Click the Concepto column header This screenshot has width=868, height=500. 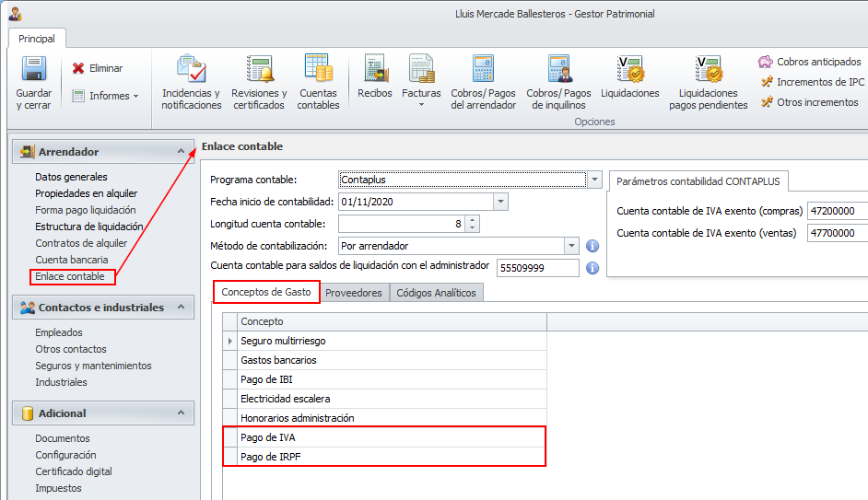pos(392,321)
